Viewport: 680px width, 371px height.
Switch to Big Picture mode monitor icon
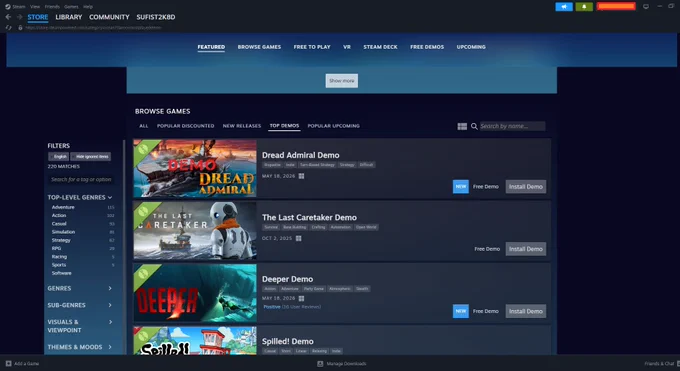point(646,7)
